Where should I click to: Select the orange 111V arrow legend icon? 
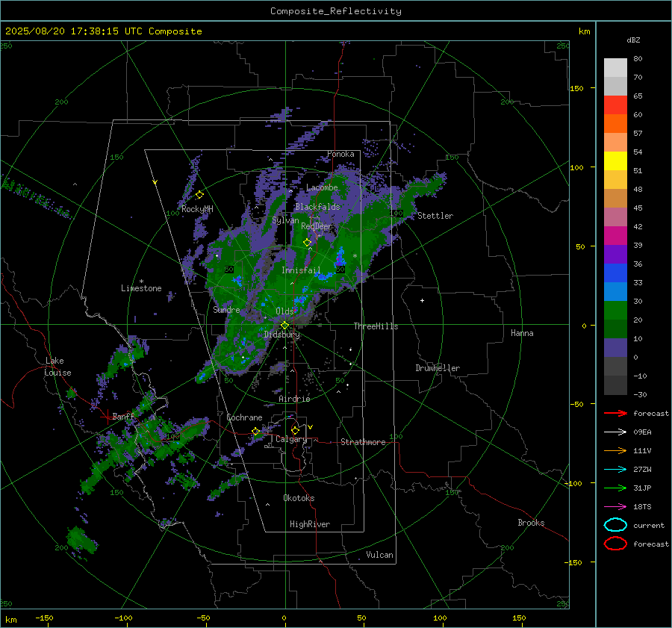pyautogui.click(x=615, y=450)
